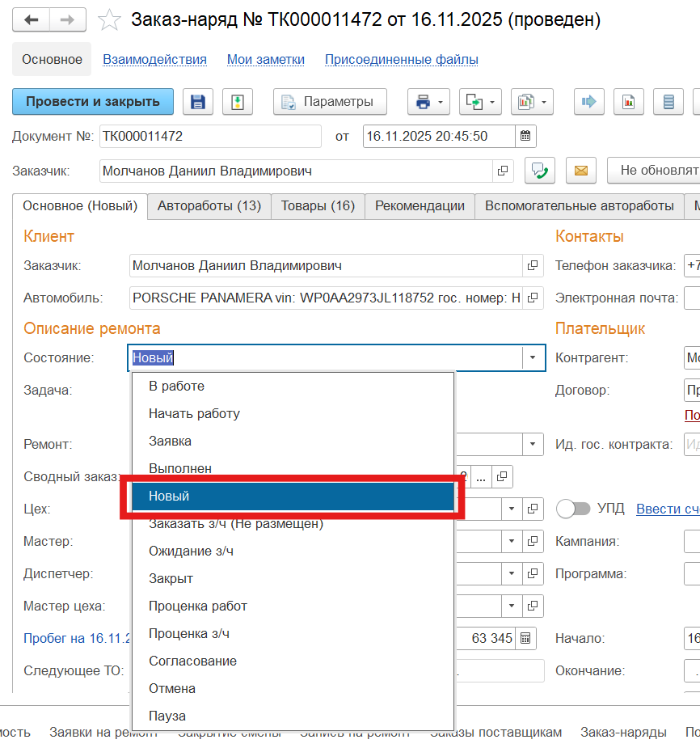Viewport: 700px width, 748px height.
Task: Add order to favorites star
Action: point(109,20)
